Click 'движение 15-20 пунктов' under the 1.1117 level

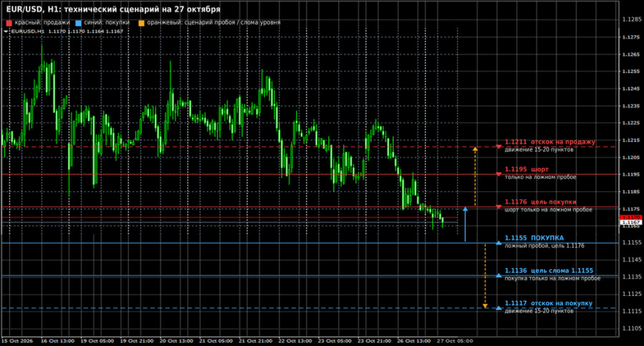tap(539, 311)
